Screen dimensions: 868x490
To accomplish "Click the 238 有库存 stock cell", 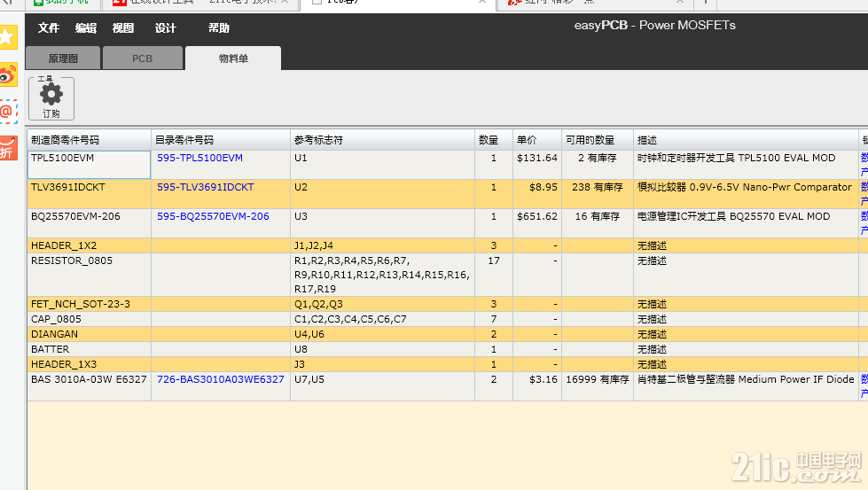I will 598,194.
